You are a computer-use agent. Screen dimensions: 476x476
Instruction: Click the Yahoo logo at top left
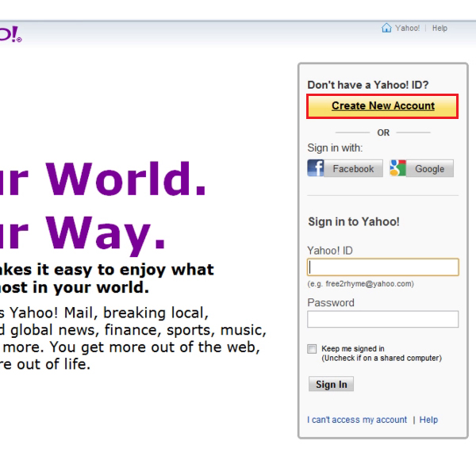coord(10,34)
